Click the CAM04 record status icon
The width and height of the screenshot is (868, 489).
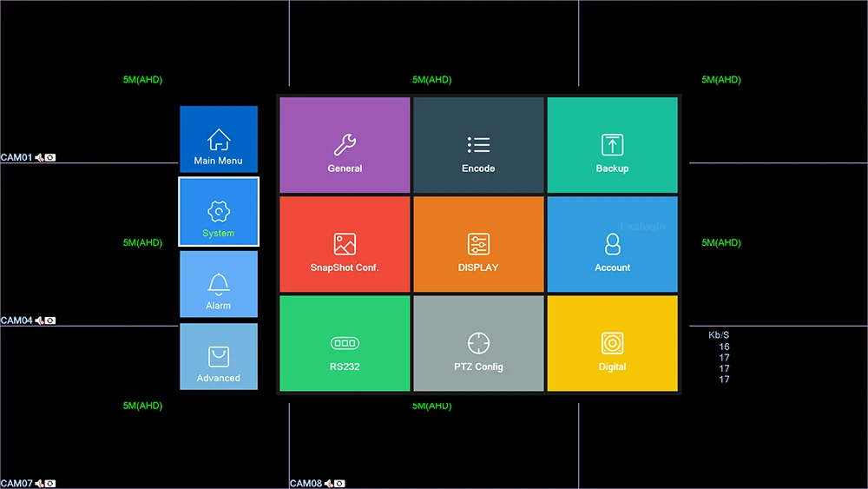(x=50, y=320)
